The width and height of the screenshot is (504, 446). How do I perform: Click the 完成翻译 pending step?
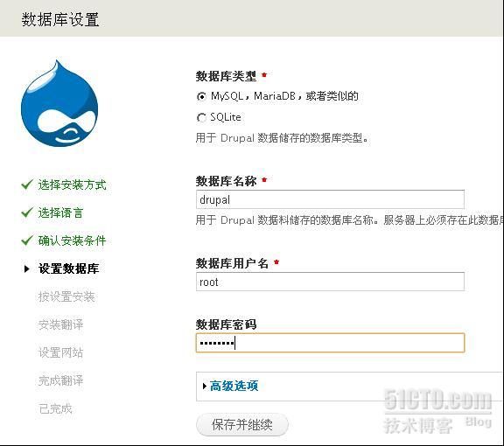pyautogui.click(x=60, y=380)
